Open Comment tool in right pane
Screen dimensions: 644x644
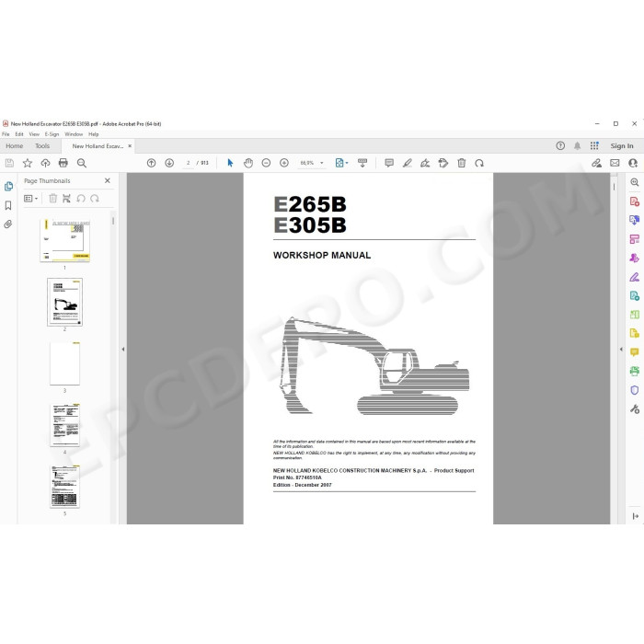635,352
